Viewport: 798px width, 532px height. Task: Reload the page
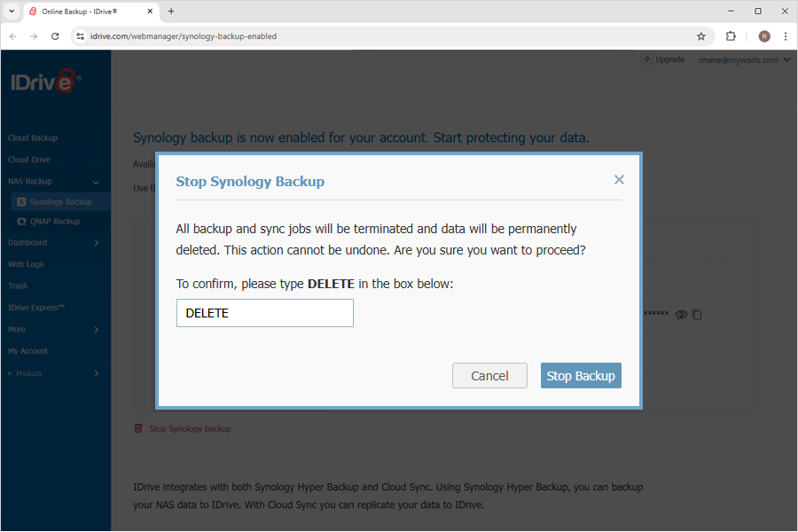tap(55, 36)
